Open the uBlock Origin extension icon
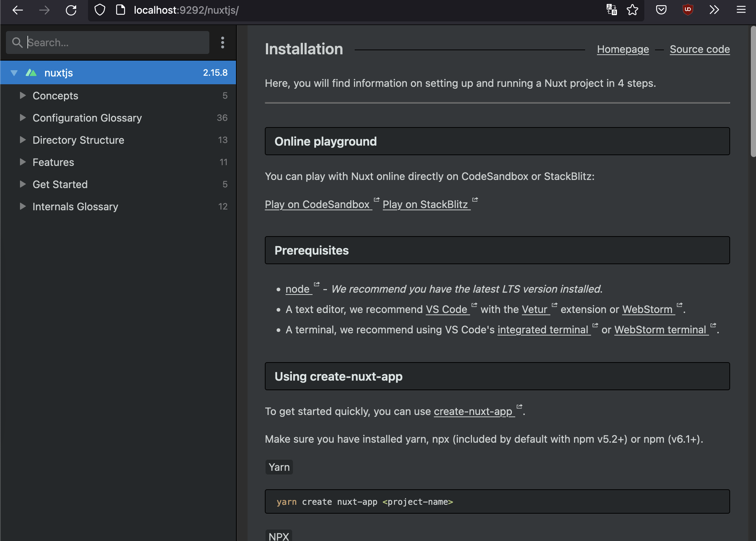 pyautogui.click(x=688, y=10)
